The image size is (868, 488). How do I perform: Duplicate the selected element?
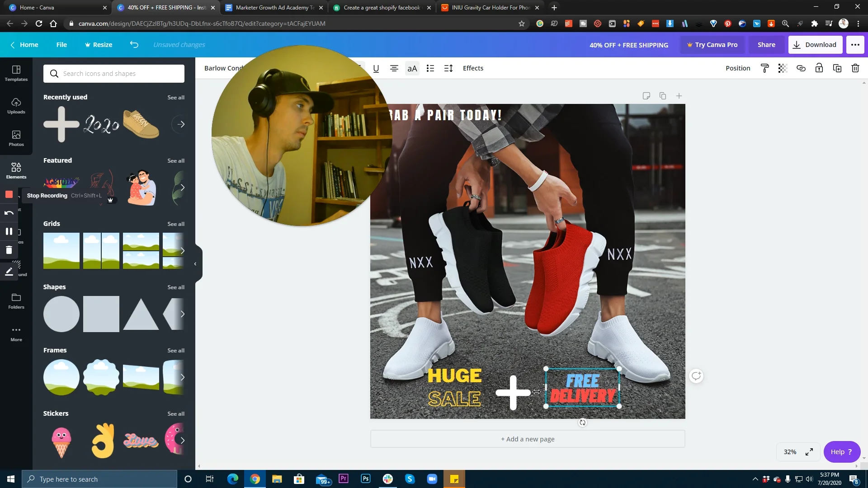tap(837, 68)
